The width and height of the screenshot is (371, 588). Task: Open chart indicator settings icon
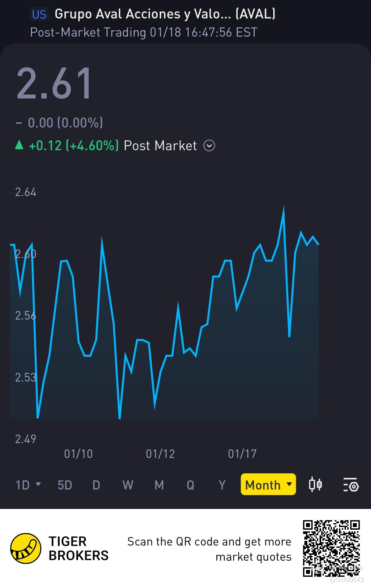point(351,485)
